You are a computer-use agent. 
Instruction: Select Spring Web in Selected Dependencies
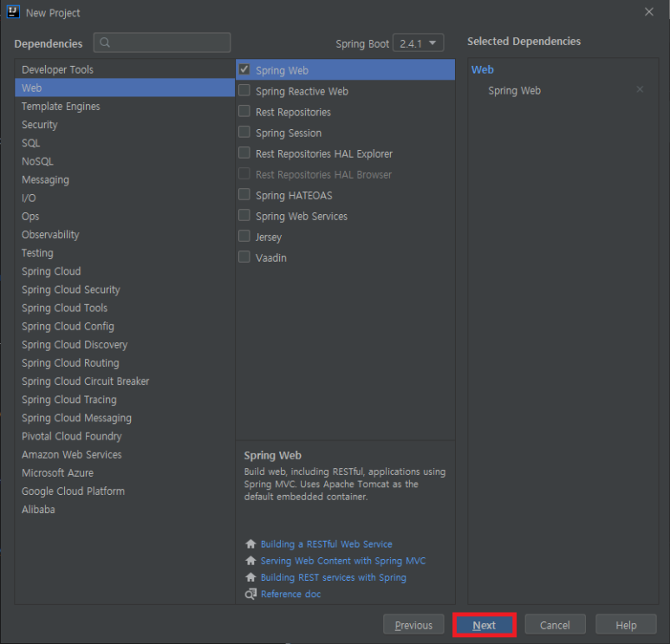pyautogui.click(x=514, y=91)
